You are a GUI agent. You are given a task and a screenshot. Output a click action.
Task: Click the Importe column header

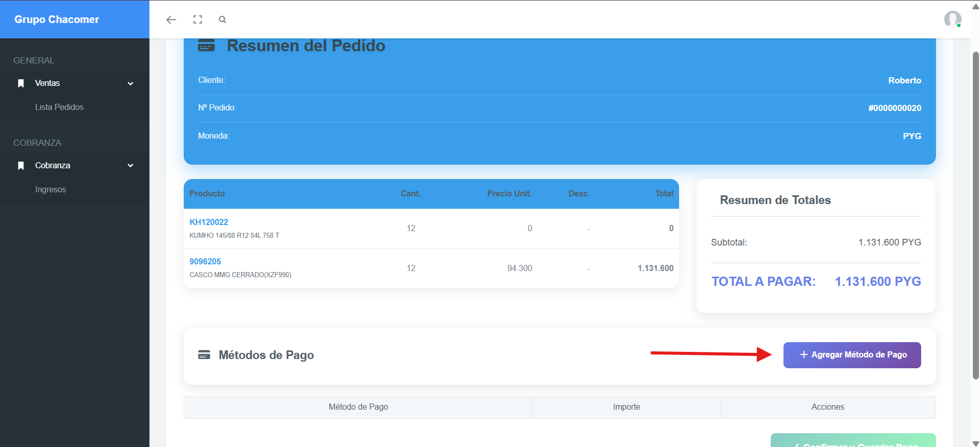coord(626,407)
